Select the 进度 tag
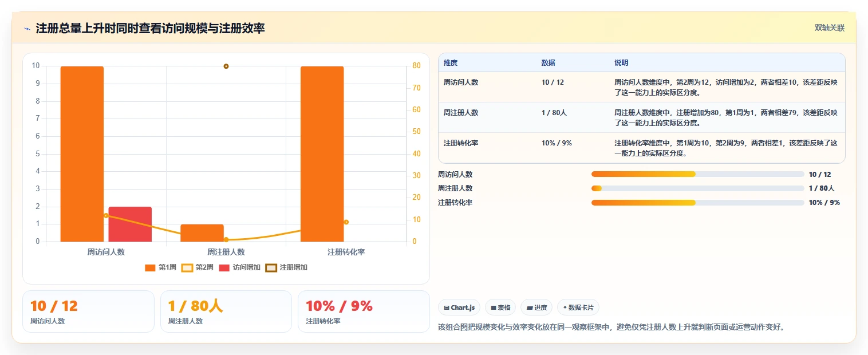The height and width of the screenshot is (355, 868). coord(536,307)
